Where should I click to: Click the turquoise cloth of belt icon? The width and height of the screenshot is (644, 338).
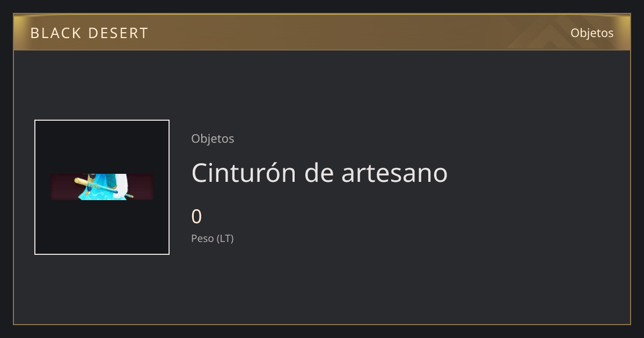pyautogui.click(x=101, y=190)
